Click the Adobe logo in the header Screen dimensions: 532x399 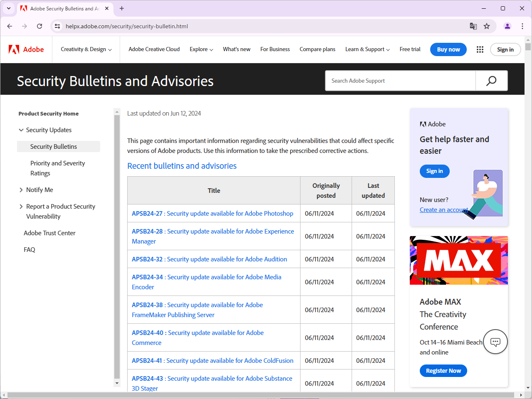[x=26, y=49]
